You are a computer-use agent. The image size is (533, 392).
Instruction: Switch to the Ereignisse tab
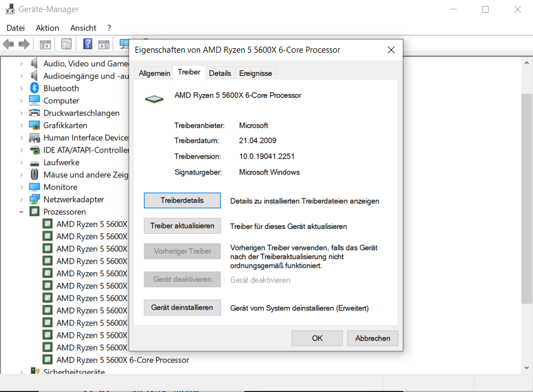click(x=256, y=73)
